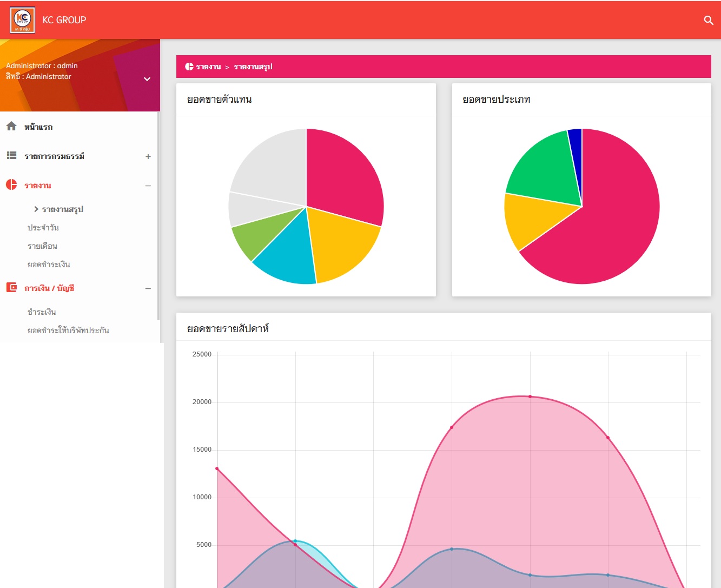Expand the Administrator profile dropdown arrow

(147, 79)
